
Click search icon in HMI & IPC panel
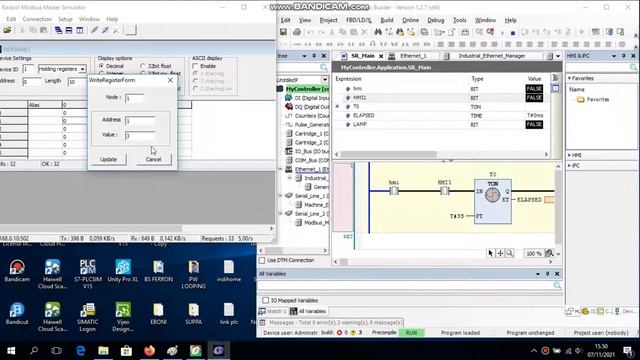pyautogui.click(x=633, y=67)
